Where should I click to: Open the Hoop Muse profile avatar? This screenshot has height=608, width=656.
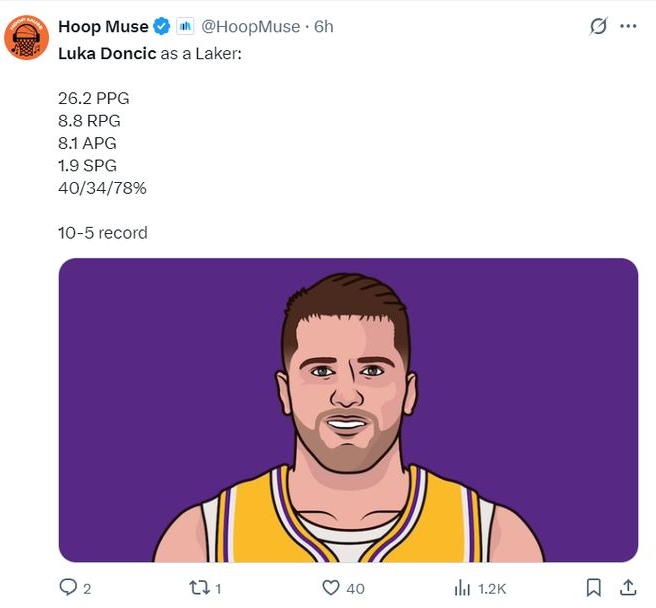click(x=27, y=38)
